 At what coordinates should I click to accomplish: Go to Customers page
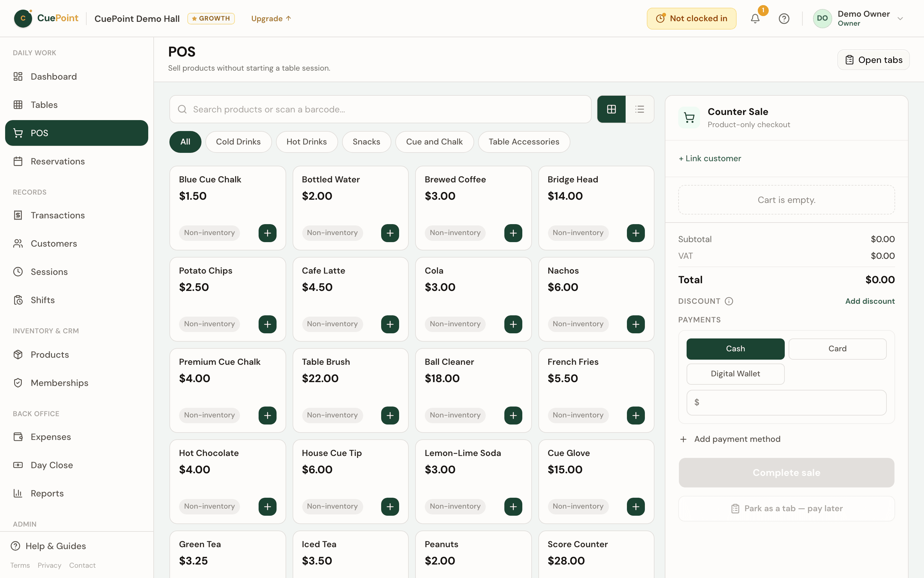pyautogui.click(x=76, y=243)
